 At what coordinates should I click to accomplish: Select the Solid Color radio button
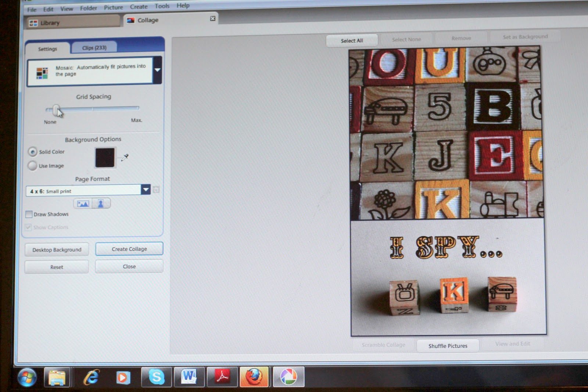[x=33, y=152]
